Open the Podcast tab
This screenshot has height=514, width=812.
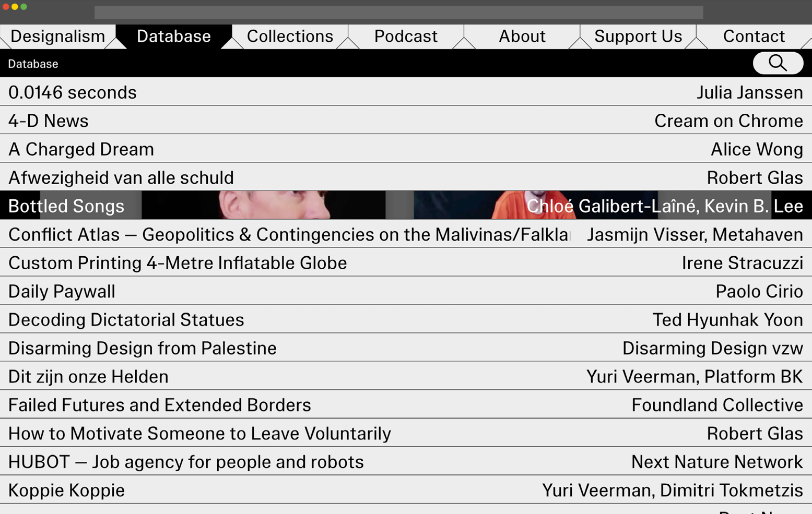pyautogui.click(x=406, y=37)
